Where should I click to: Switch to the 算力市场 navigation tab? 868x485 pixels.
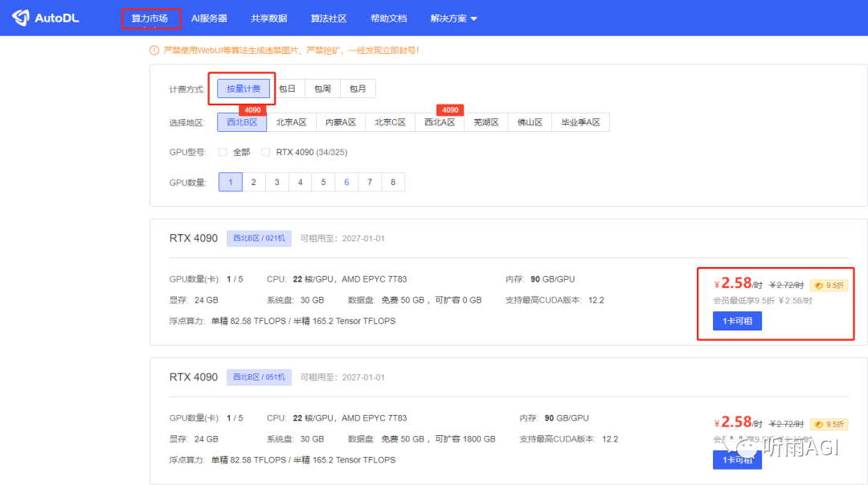pos(150,18)
